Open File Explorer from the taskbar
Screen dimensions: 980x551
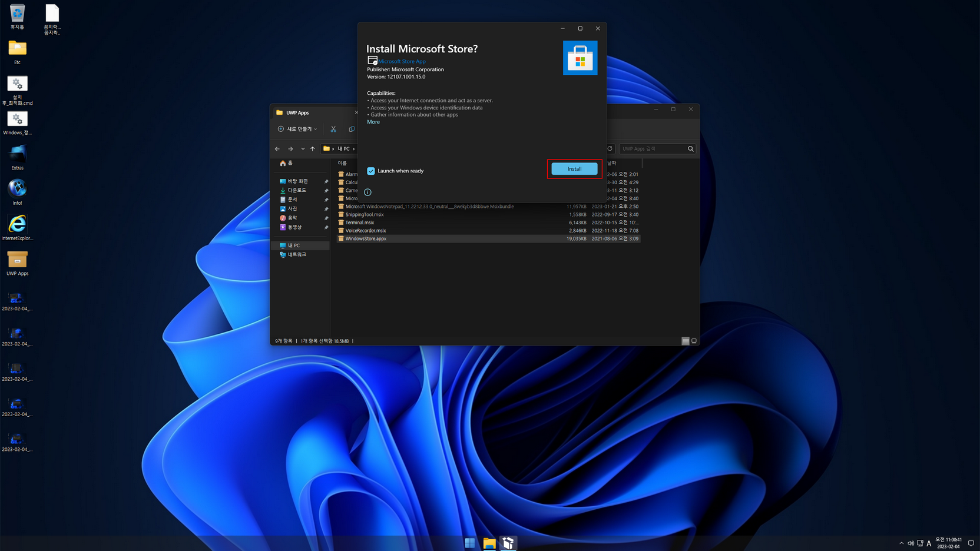pyautogui.click(x=489, y=543)
